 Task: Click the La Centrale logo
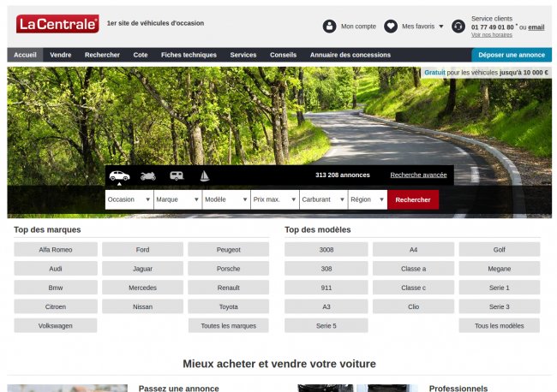[x=57, y=24]
